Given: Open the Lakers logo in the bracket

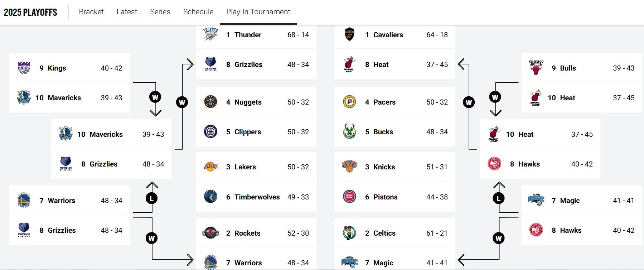Looking at the screenshot, I should pos(210,167).
